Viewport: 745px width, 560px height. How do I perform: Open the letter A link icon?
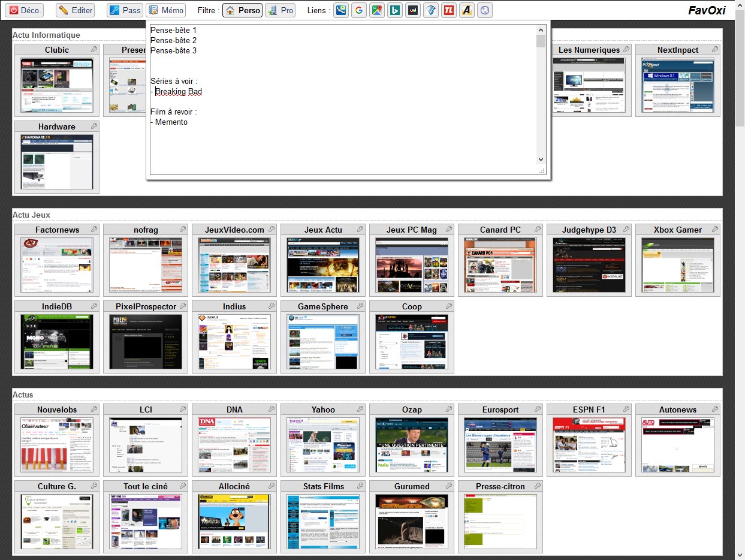coord(467,10)
